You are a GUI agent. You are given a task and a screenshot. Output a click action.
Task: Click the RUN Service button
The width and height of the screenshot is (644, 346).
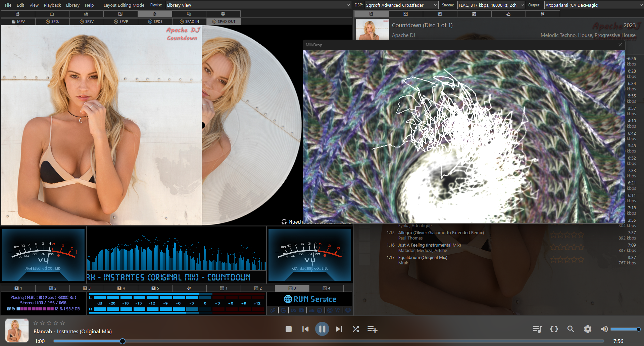pos(310,299)
